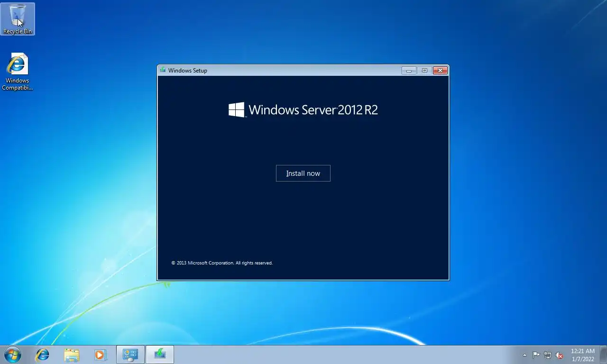The width and height of the screenshot is (607, 364).
Task: Click the Show desktop strip
Action: click(x=603, y=355)
